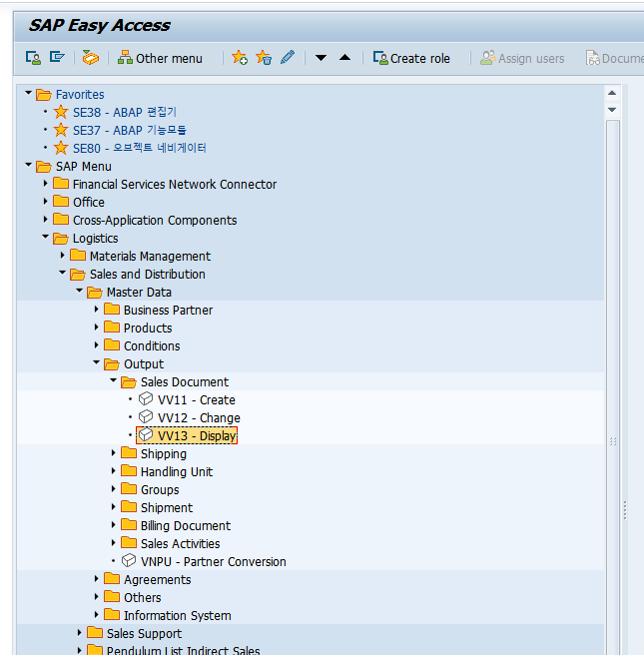
Task: Expand the Sales Support folder
Action: point(79,632)
